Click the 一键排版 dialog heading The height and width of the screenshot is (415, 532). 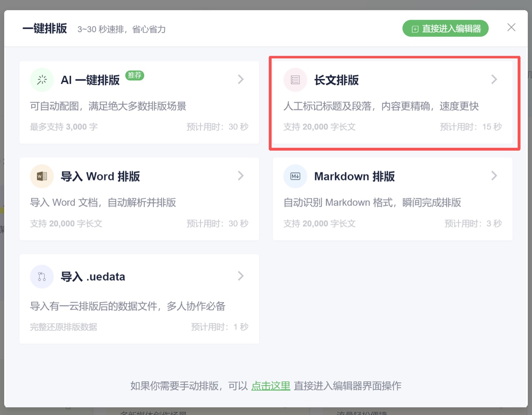click(45, 29)
